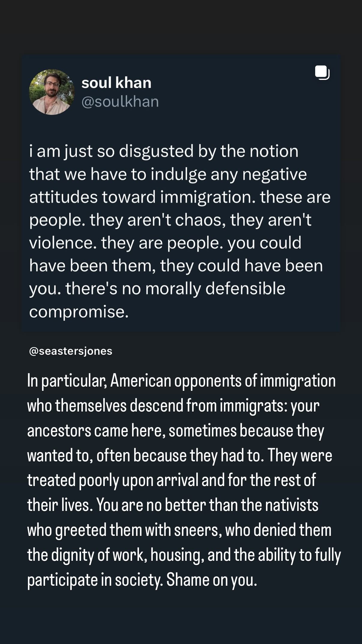Viewport: 362px width, 644px height.
Task: Click "you. there's no morally defensible" line
Action: pyautogui.click(x=157, y=289)
